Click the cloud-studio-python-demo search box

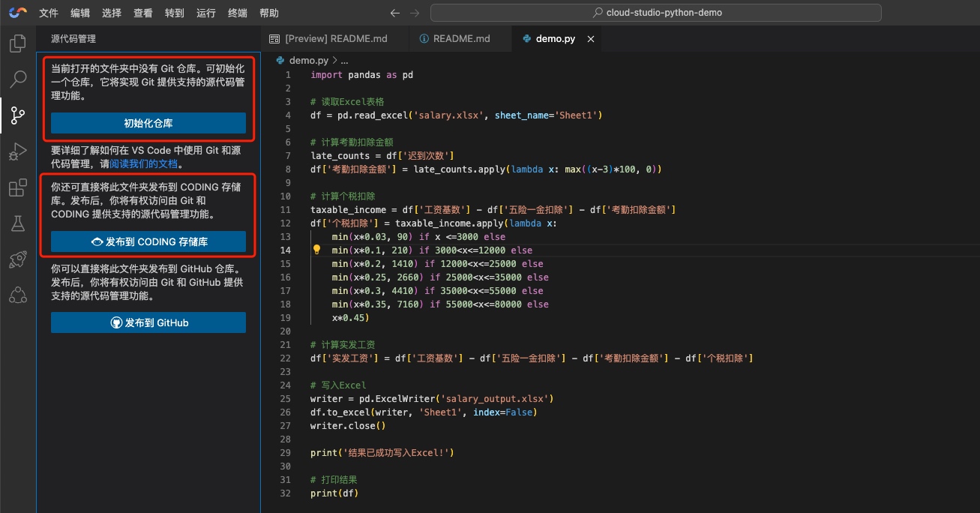(x=655, y=13)
